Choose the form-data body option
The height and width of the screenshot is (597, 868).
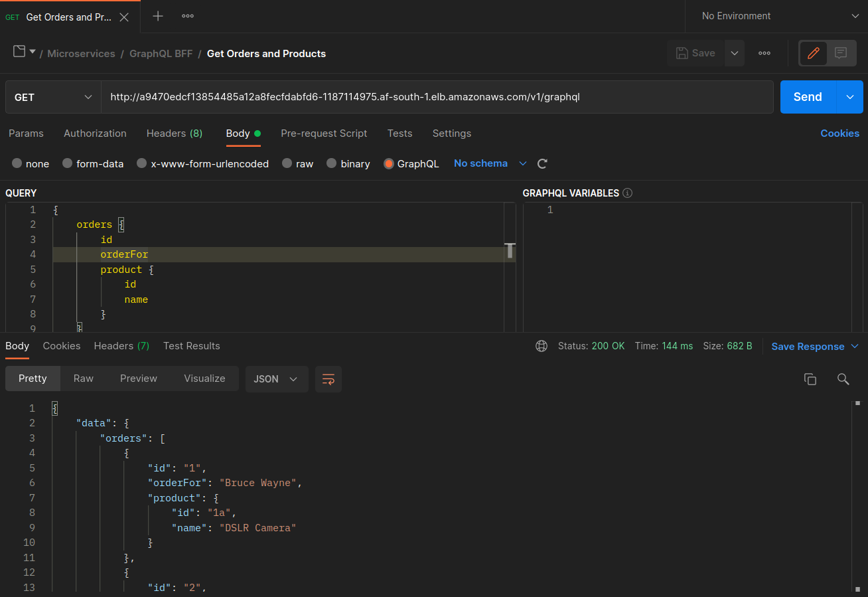click(93, 163)
